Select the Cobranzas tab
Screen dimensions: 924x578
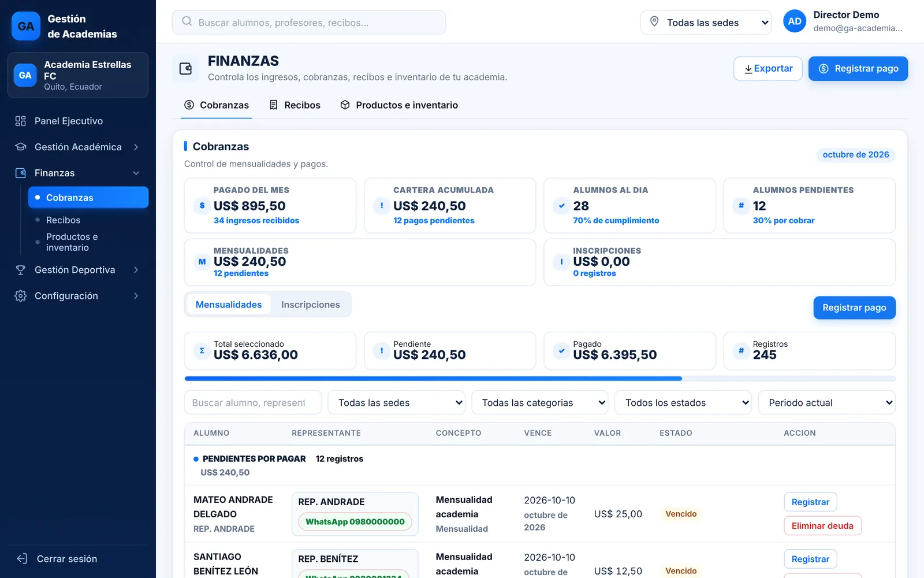click(217, 105)
